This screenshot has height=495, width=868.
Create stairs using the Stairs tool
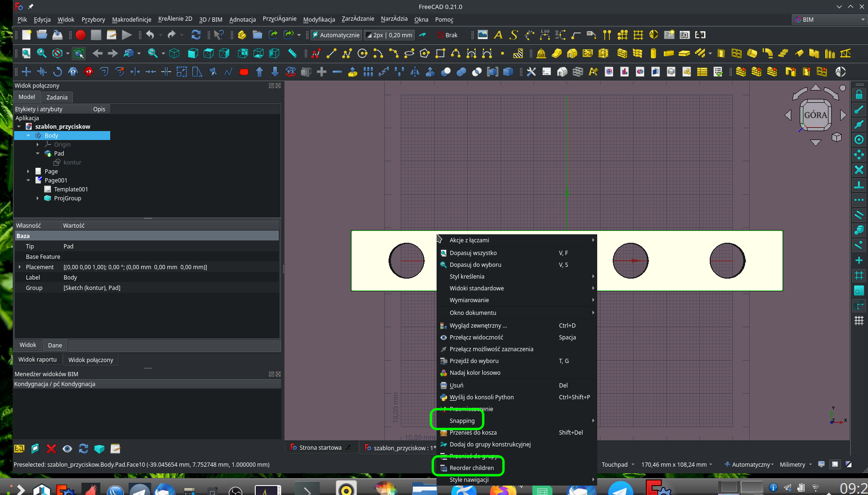coord(783,53)
